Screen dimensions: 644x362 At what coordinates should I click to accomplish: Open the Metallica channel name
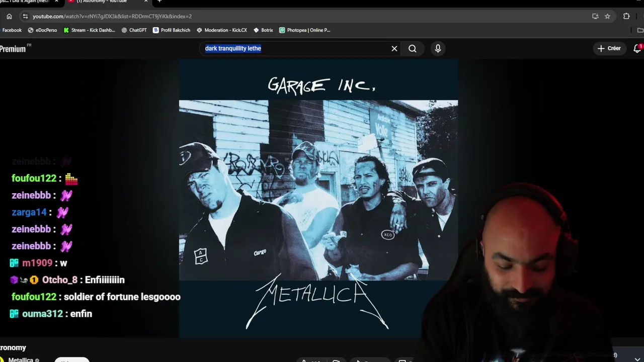[21, 359]
